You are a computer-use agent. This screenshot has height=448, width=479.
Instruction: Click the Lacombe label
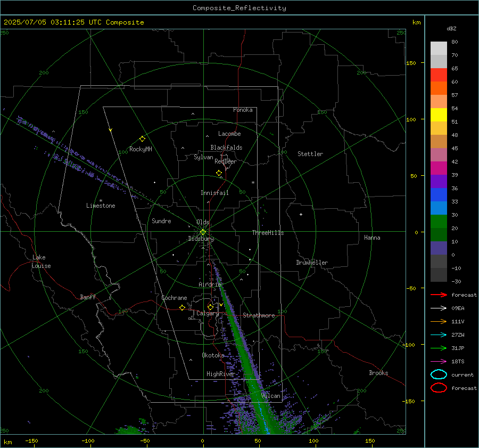point(229,134)
